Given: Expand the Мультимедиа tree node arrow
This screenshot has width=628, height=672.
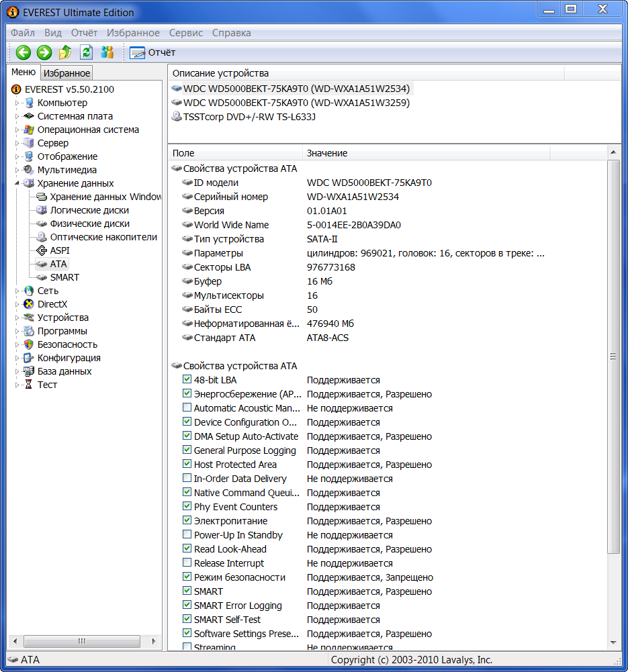Looking at the screenshot, I should point(17,170).
